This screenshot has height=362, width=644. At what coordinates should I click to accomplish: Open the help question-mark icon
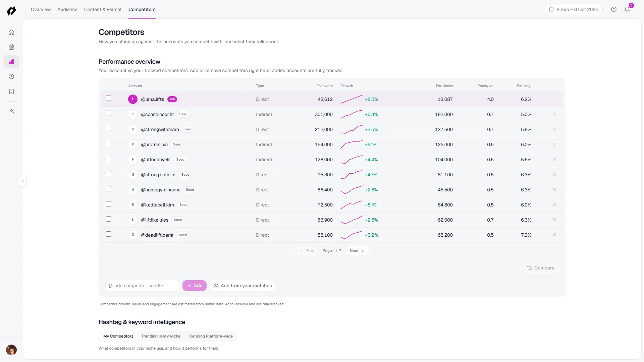coord(614,9)
